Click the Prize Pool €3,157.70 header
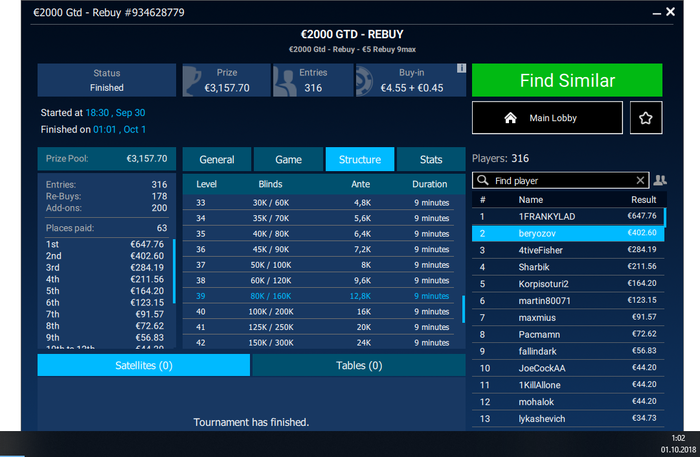 click(x=107, y=158)
